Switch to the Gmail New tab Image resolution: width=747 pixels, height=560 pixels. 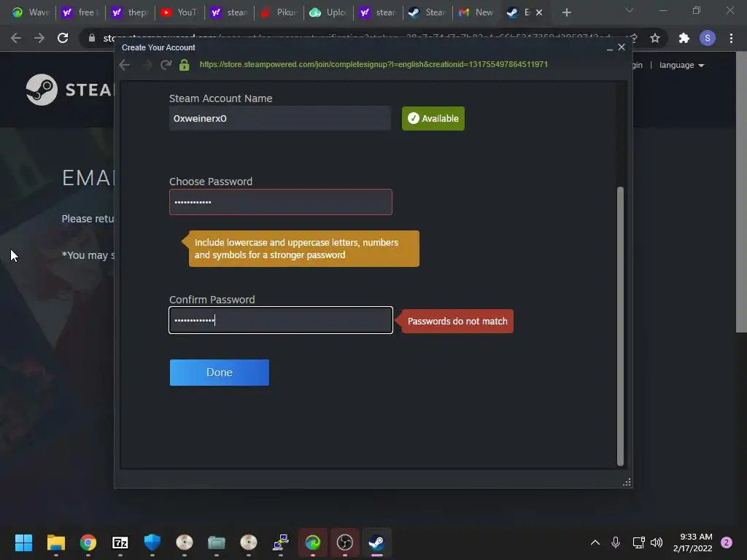click(477, 12)
